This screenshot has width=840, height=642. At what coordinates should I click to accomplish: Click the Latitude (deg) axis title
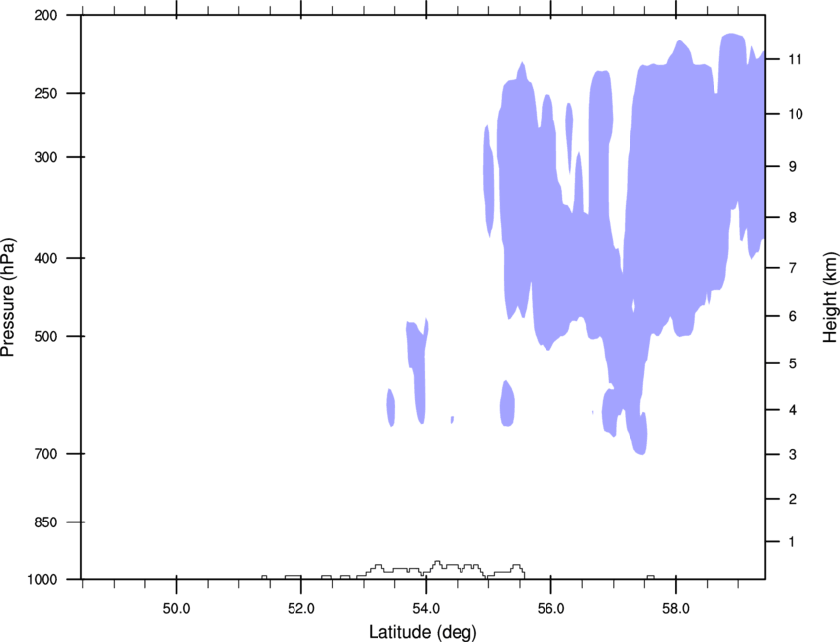(422, 632)
